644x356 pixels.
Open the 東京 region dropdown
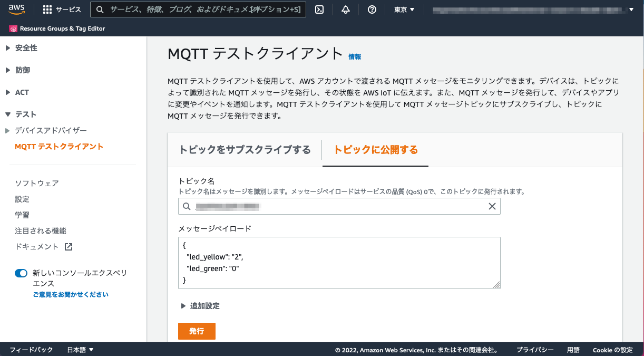pyautogui.click(x=404, y=9)
